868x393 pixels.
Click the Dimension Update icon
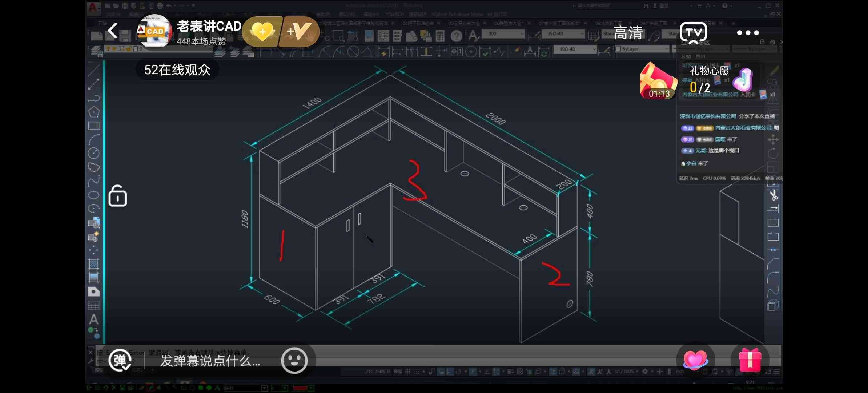pos(544,52)
